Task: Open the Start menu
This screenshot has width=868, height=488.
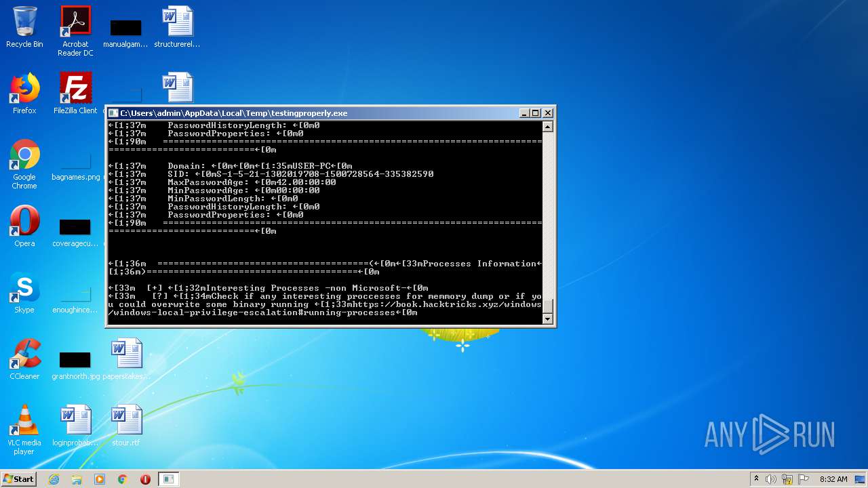Action: (18, 479)
